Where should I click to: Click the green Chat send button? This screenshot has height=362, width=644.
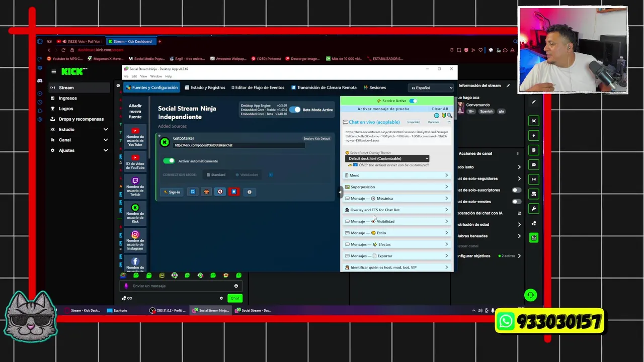pyautogui.click(x=235, y=298)
